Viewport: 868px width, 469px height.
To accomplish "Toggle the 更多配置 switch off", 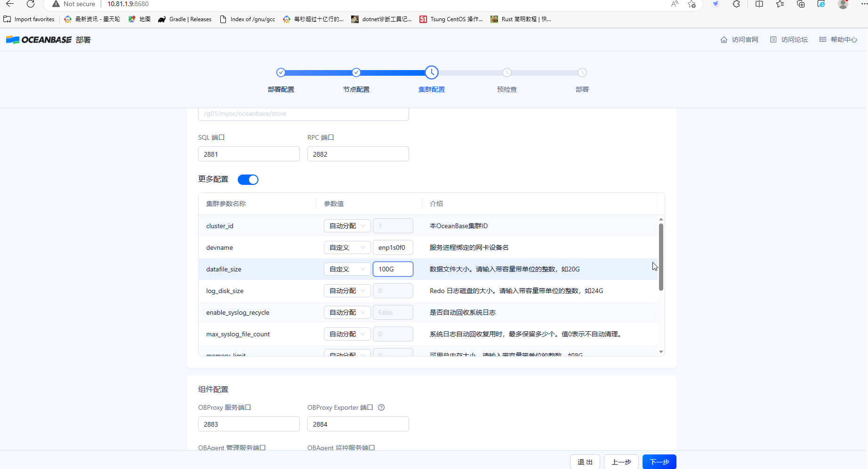I will click(248, 180).
